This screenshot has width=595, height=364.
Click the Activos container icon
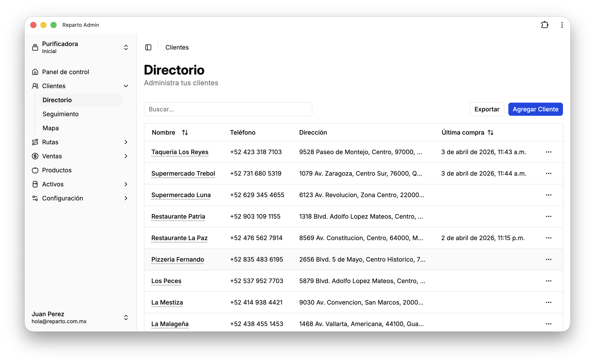(x=35, y=184)
